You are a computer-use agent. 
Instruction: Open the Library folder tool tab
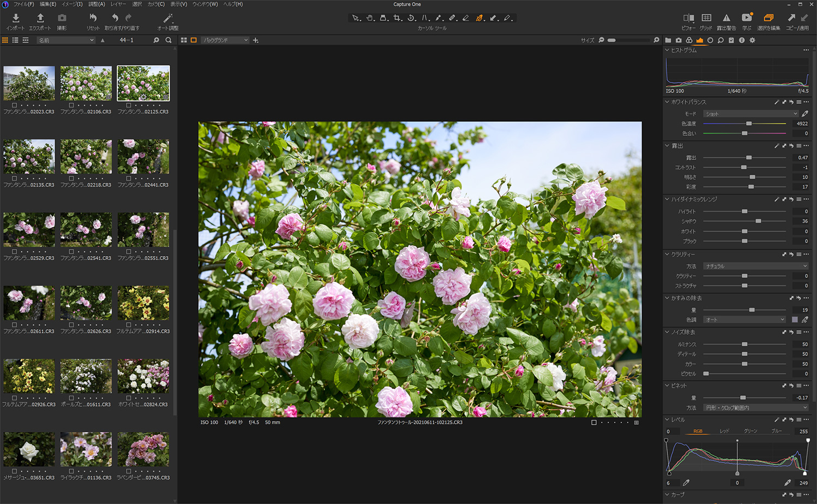tap(668, 40)
